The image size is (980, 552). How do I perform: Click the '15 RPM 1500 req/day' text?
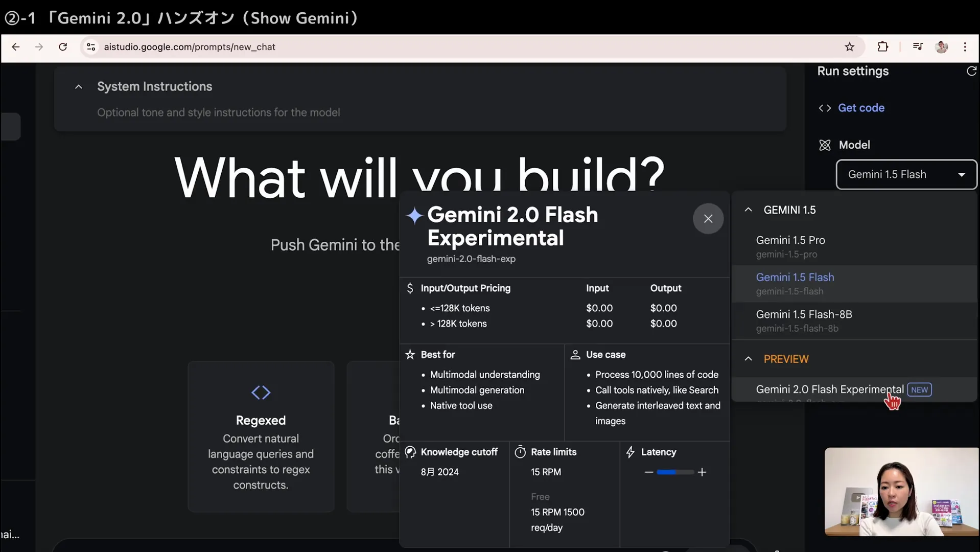tap(557, 520)
